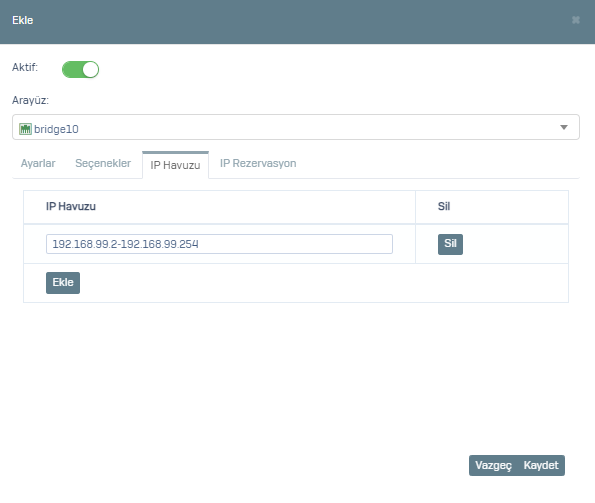595x503 pixels.
Task: Open the bridge10 interface combo box
Action: pos(296,127)
